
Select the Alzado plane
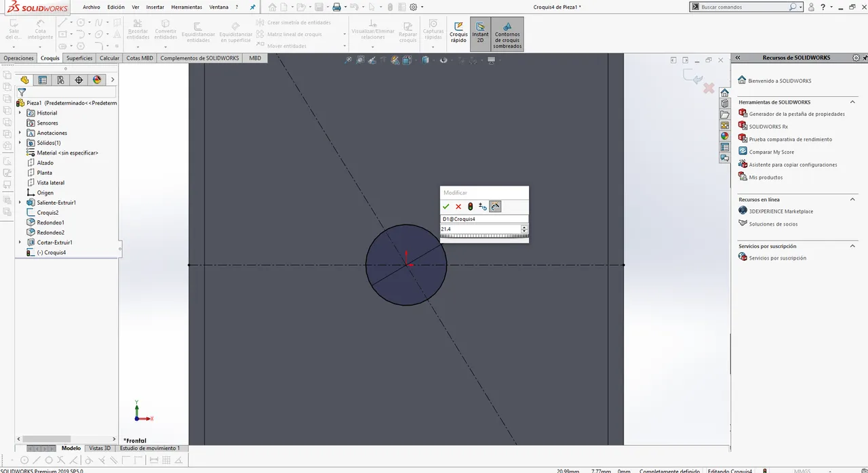(x=40, y=163)
